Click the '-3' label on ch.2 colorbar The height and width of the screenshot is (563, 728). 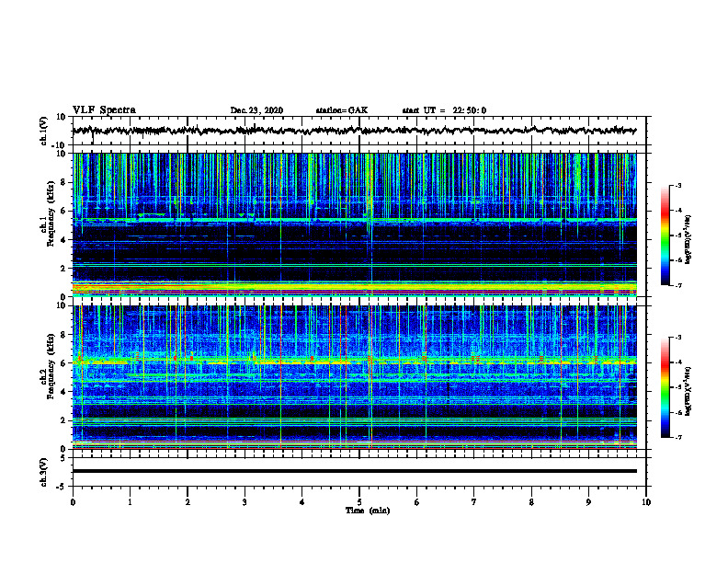coord(677,338)
